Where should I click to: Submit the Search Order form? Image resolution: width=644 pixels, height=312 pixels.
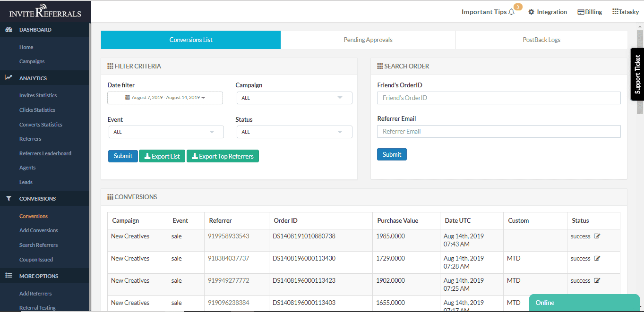click(391, 154)
